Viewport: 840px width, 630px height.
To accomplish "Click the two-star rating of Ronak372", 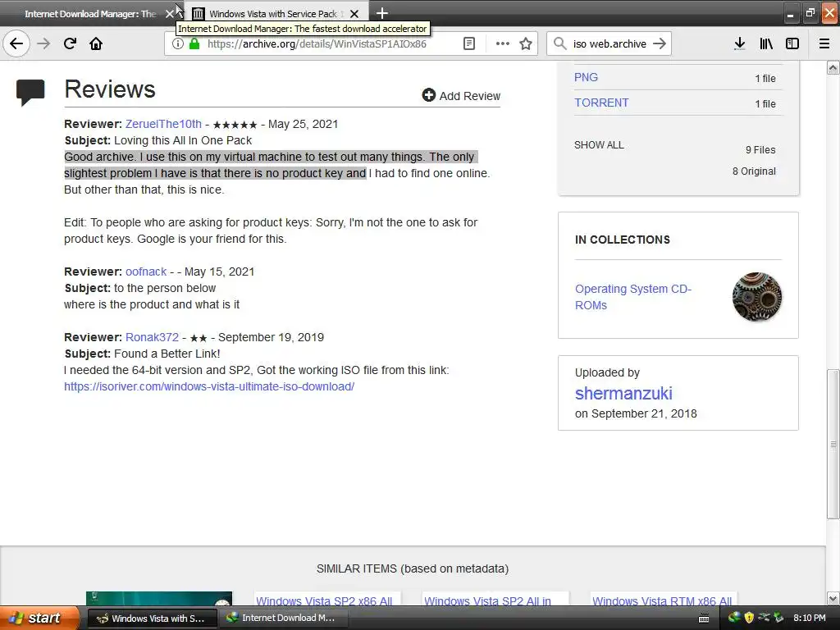I will (x=199, y=338).
